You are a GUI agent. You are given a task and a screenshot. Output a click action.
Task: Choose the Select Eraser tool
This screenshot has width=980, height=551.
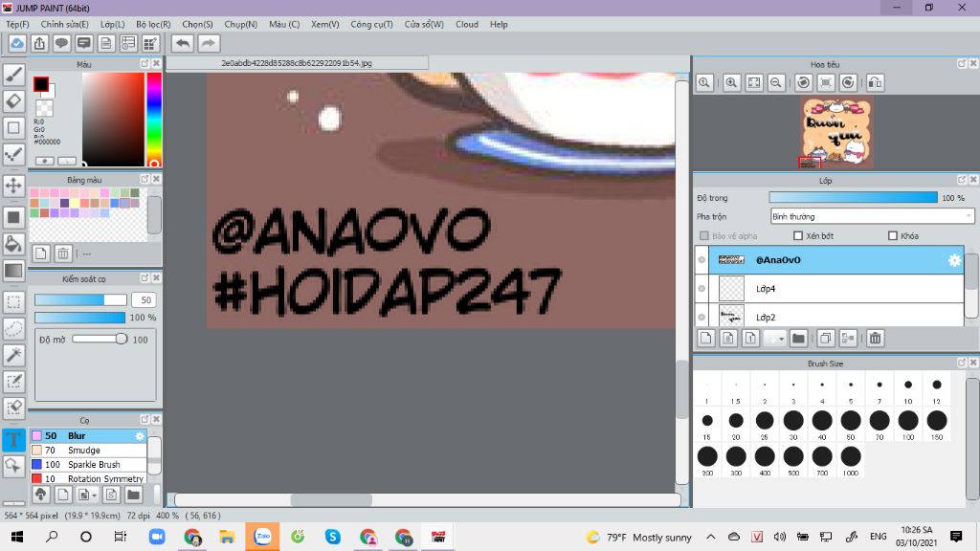click(13, 408)
